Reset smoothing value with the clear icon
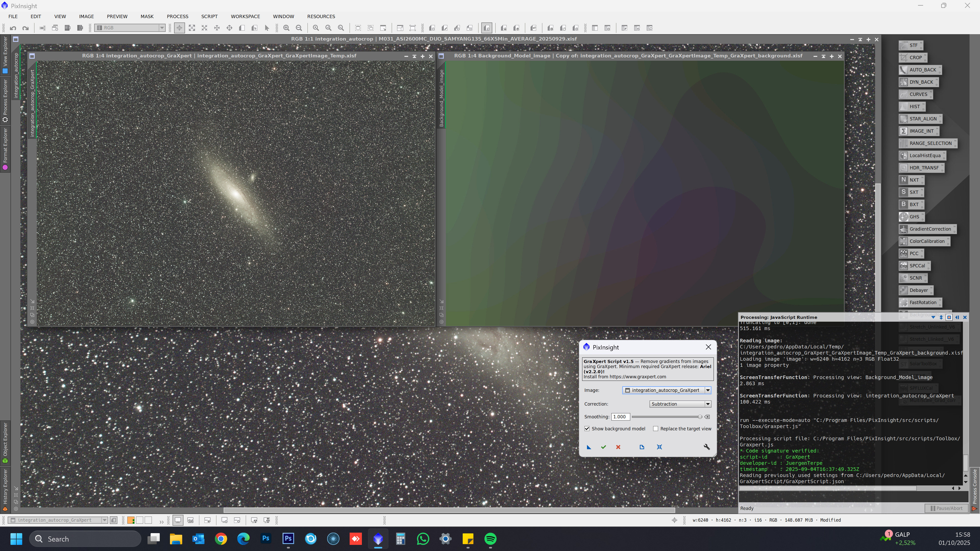 pos(707,417)
